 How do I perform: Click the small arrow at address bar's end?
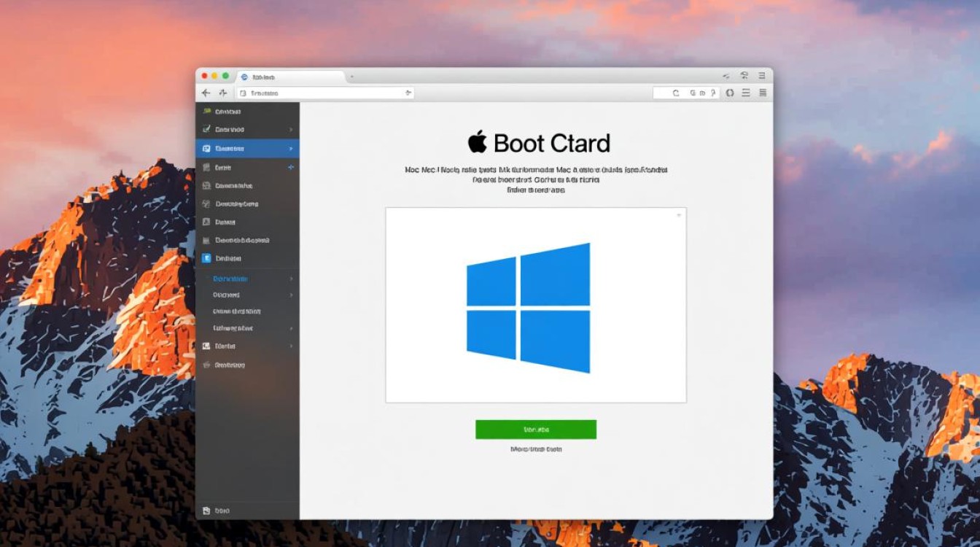(408, 93)
